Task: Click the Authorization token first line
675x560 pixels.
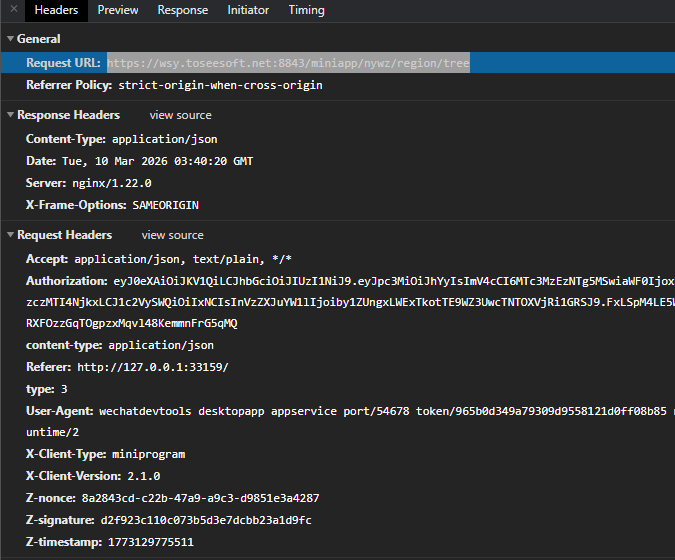Action: tap(394, 281)
